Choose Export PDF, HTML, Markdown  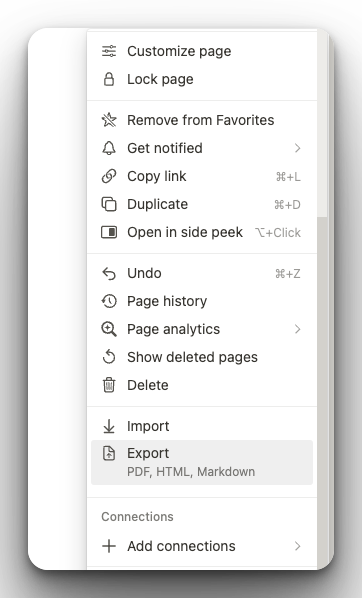pos(202,462)
